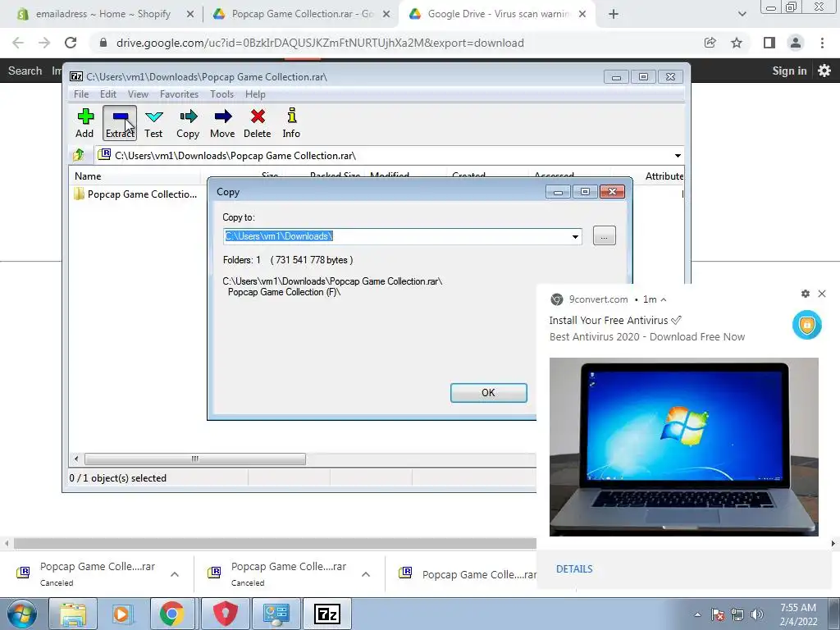Select the Popcap Game Collection folder row

[136, 194]
